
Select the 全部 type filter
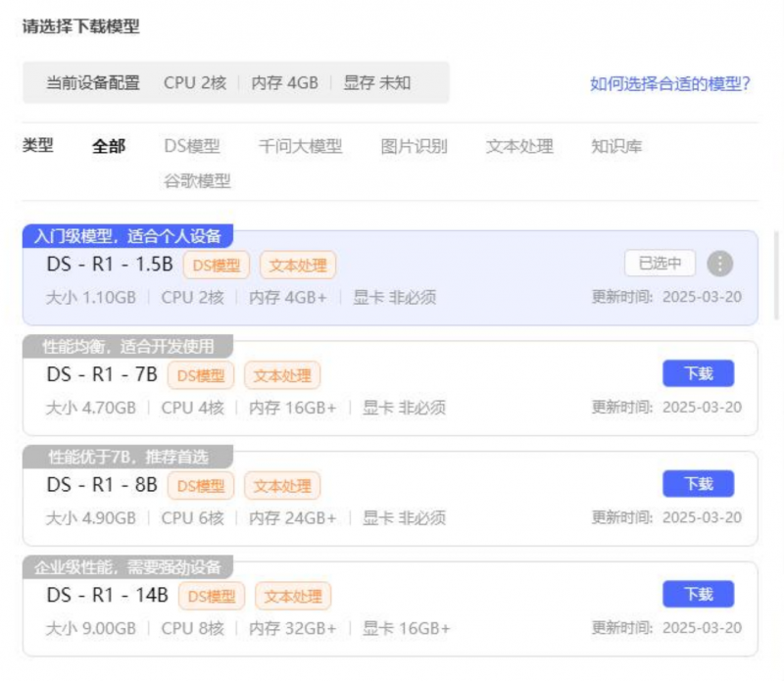pyautogui.click(x=109, y=147)
